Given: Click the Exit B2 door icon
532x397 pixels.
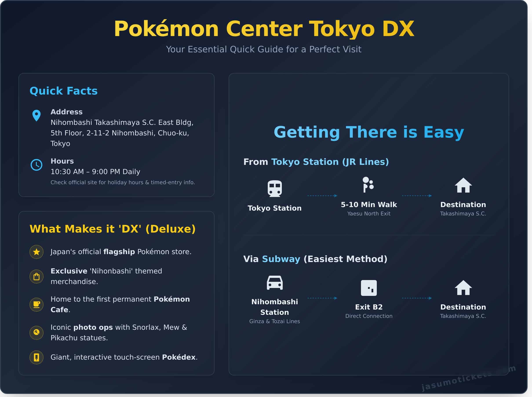Looking at the screenshot, I should point(369,288).
